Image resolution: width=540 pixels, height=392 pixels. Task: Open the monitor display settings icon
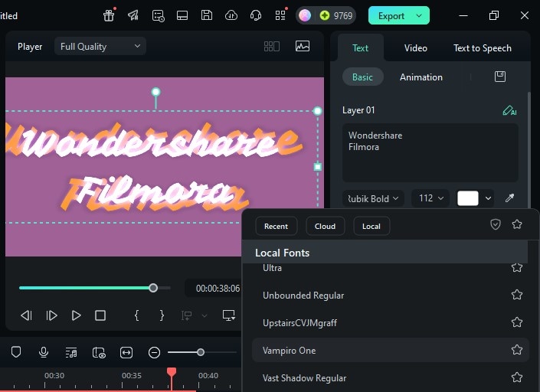point(229,315)
